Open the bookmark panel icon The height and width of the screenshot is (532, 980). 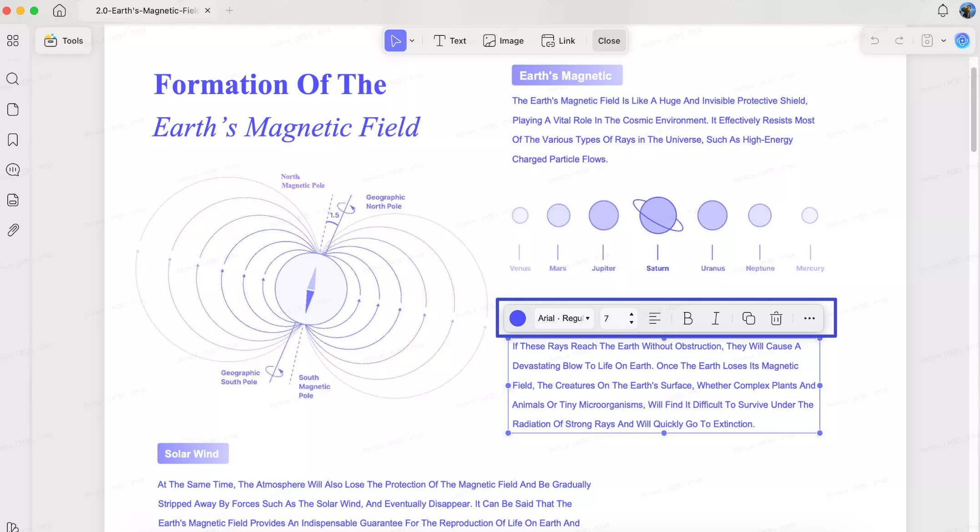point(13,140)
